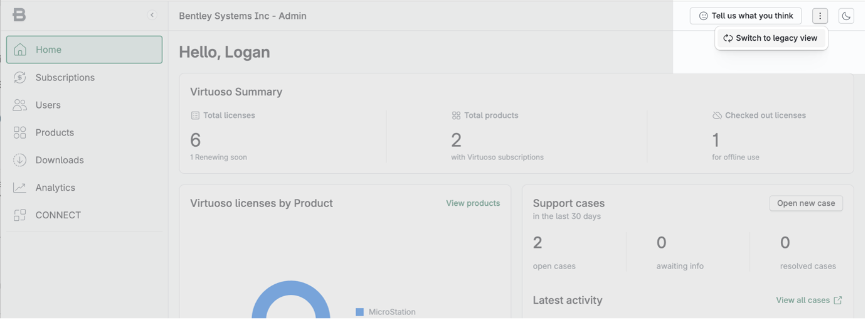Click the Total licenses list icon
Image resolution: width=868 pixels, height=320 pixels.
[x=196, y=116]
